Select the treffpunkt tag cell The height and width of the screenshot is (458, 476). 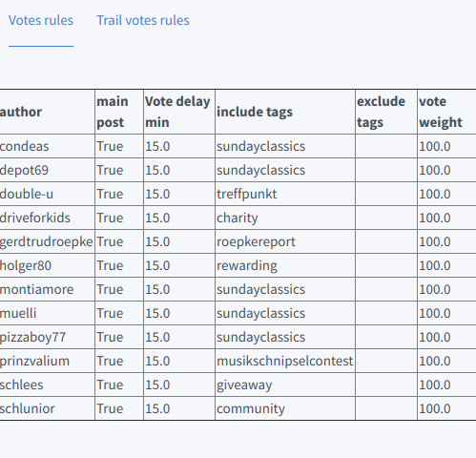[x=285, y=194]
